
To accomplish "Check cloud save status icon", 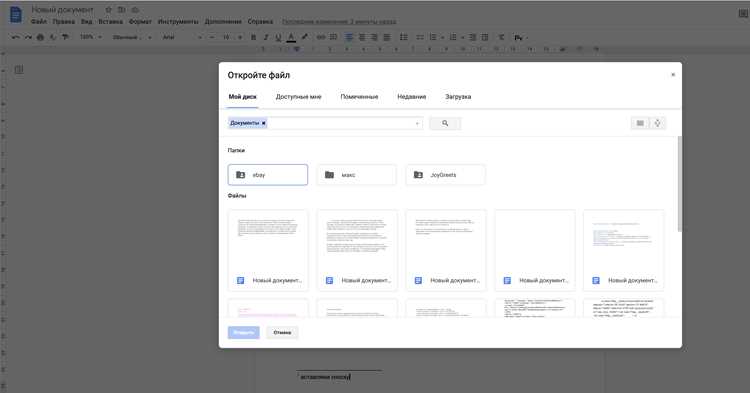I will (x=135, y=10).
